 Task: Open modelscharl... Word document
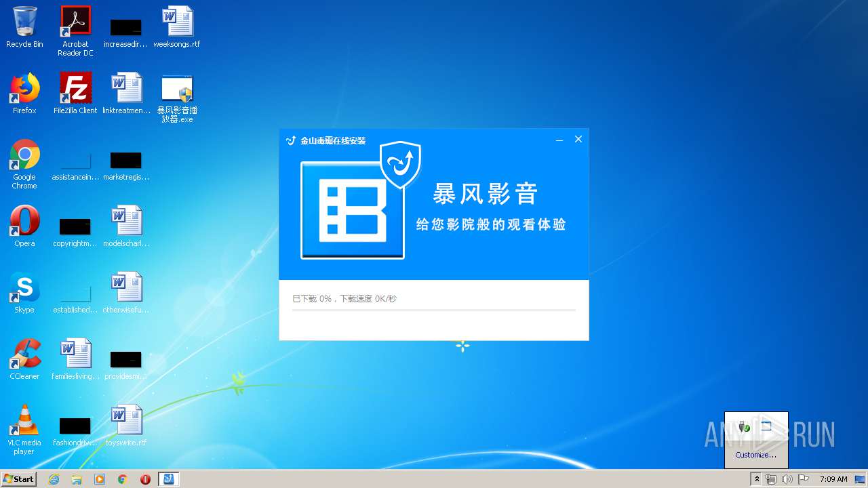point(126,226)
